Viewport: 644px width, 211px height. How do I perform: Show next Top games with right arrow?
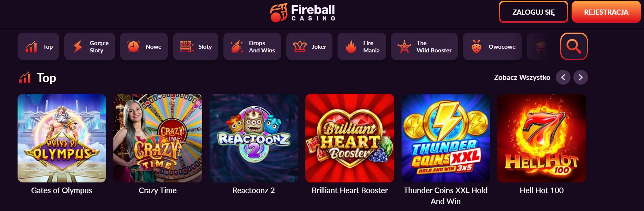pyautogui.click(x=581, y=77)
